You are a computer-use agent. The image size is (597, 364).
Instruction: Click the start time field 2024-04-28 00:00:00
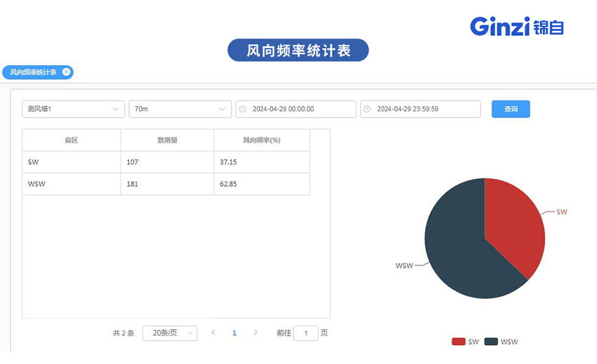coord(296,109)
